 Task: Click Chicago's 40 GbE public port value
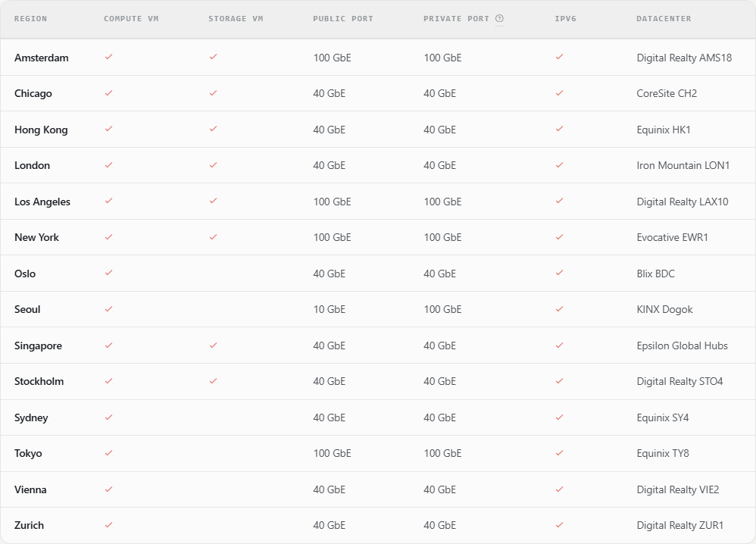pos(330,93)
